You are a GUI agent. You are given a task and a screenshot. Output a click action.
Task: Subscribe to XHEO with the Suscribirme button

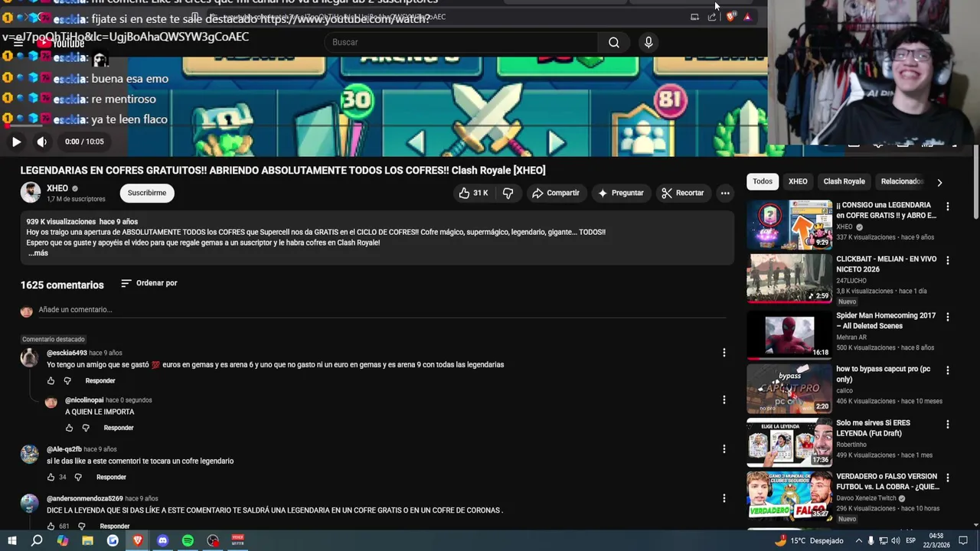147,193
